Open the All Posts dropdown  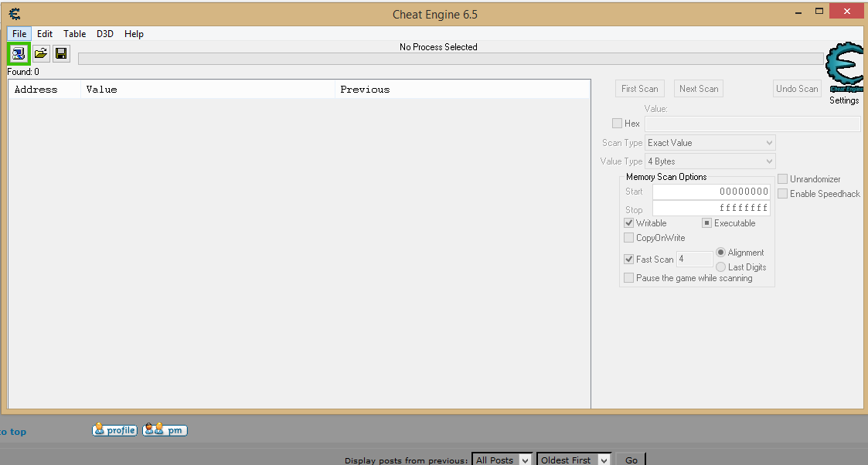click(502, 460)
